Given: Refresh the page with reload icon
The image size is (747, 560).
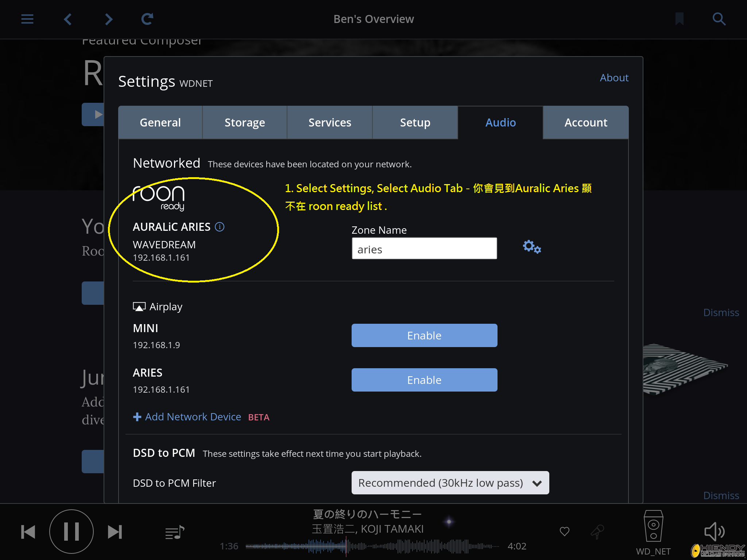Looking at the screenshot, I should [x=147, y=19].
